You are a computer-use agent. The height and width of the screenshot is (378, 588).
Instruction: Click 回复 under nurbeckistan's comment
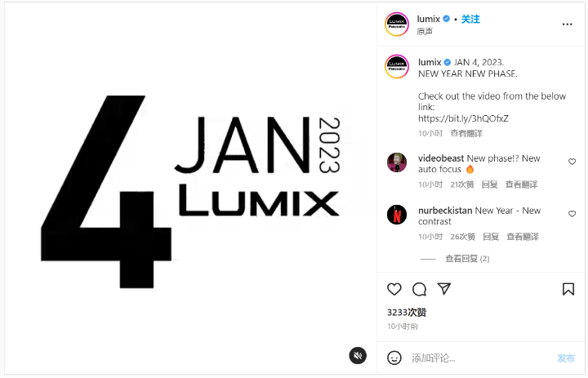point(491,237)
